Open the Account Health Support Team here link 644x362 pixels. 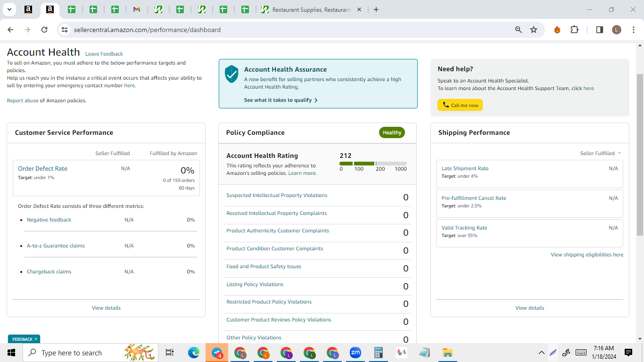point(588,88)
